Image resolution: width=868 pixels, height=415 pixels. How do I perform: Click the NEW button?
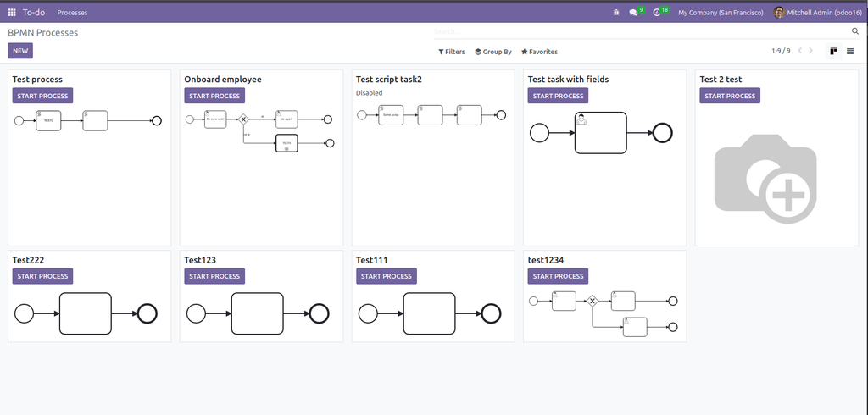[x=20, y=51]
